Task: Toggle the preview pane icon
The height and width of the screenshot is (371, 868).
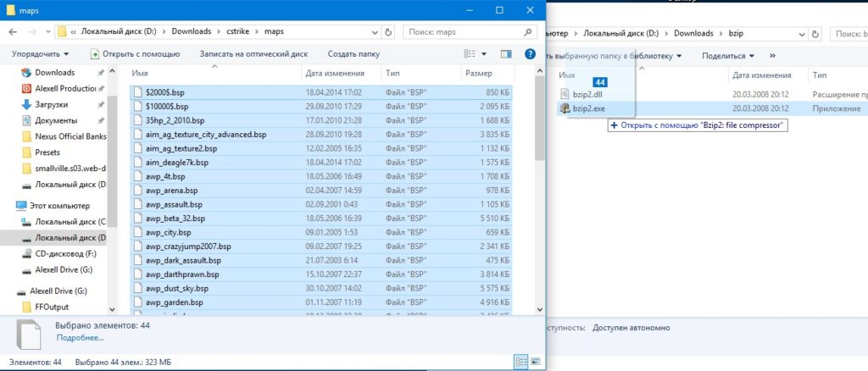Action: pos(506,53)
